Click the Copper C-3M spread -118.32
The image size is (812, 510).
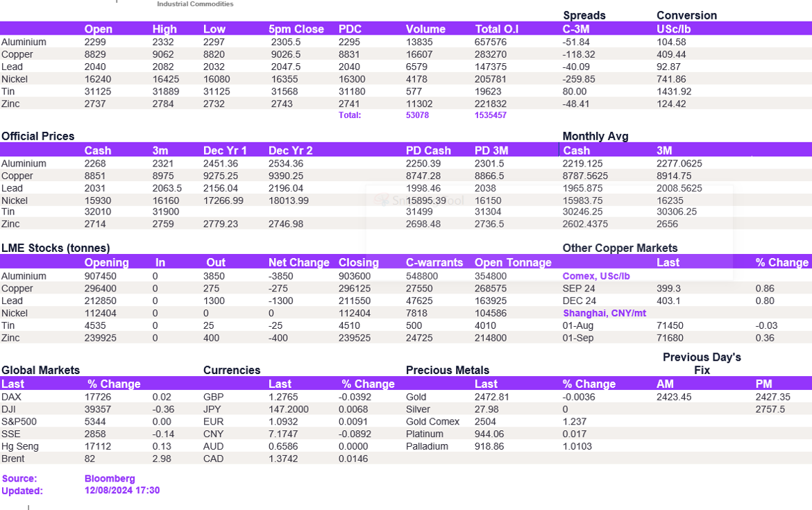pyautogui.click(x=579, y=54)
